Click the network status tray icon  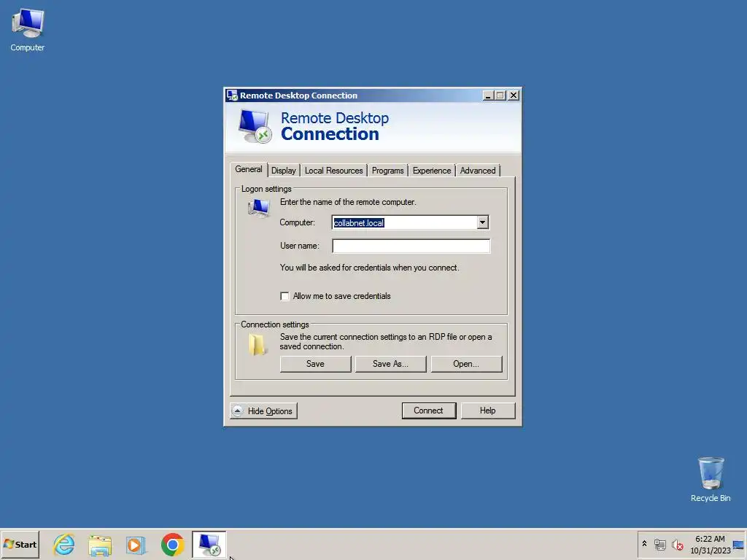pyautogui.click(x=659, y=544)
